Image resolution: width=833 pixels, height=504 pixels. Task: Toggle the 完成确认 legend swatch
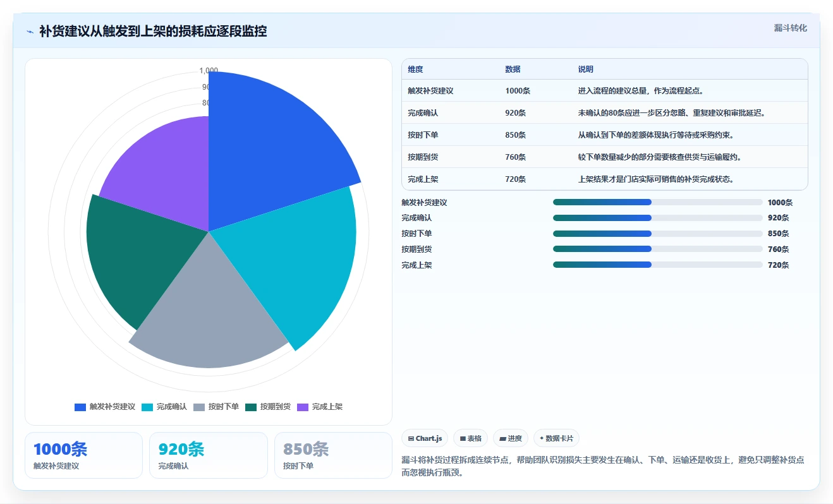(x=147, y=407)
